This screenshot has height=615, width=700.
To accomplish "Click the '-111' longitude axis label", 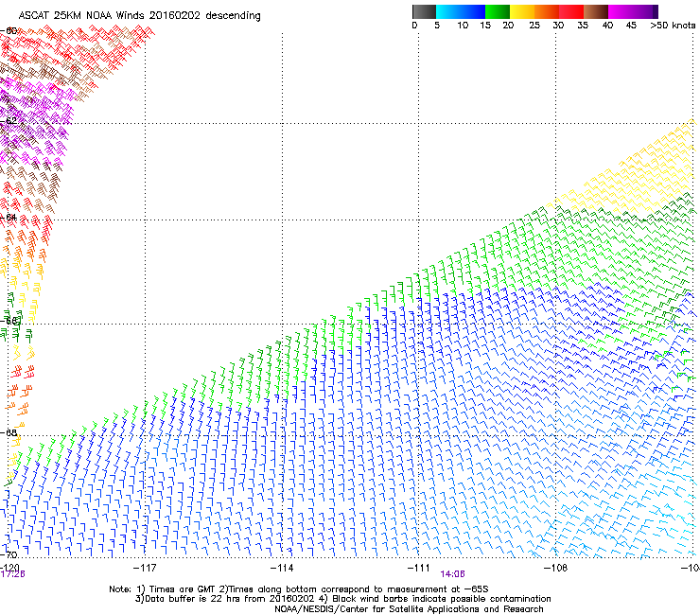I will 418,568.
